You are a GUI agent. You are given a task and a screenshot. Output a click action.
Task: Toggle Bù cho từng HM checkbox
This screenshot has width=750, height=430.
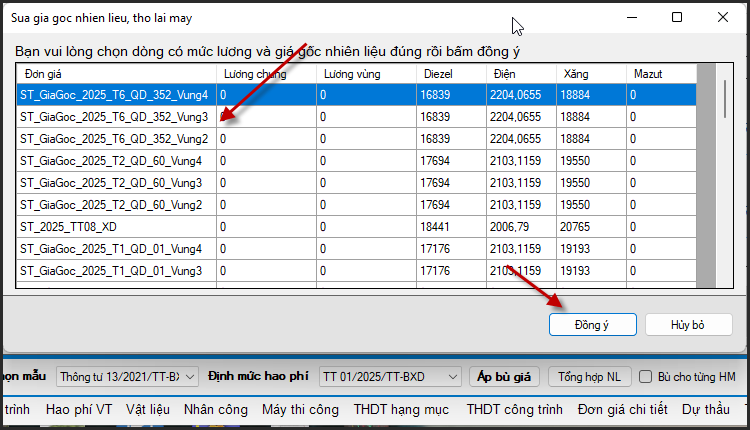point(647,377)
